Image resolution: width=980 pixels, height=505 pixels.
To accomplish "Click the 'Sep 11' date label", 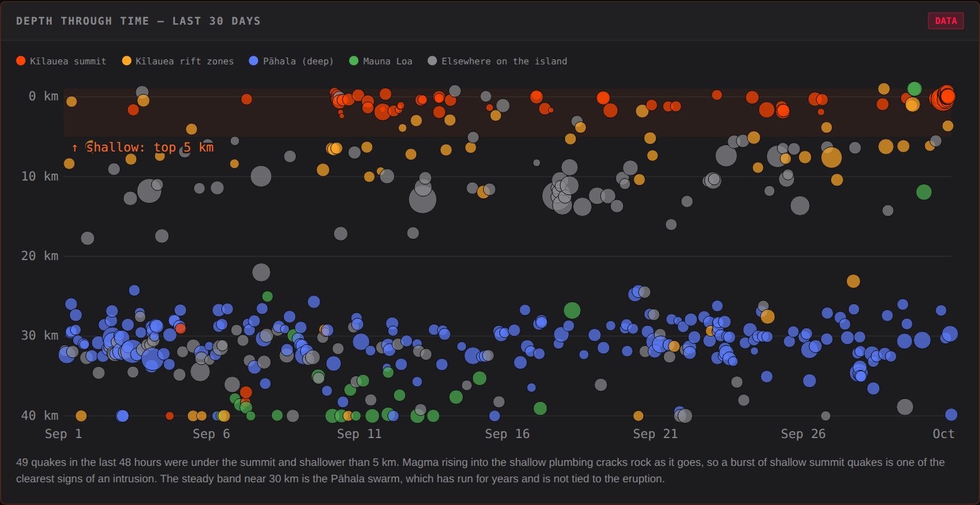I will (x=359, y=434).
